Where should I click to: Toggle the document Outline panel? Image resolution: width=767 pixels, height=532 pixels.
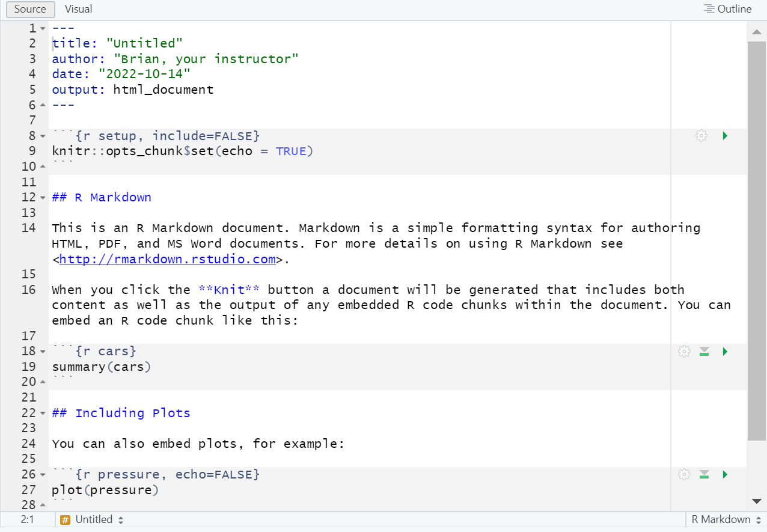[727, 9]
